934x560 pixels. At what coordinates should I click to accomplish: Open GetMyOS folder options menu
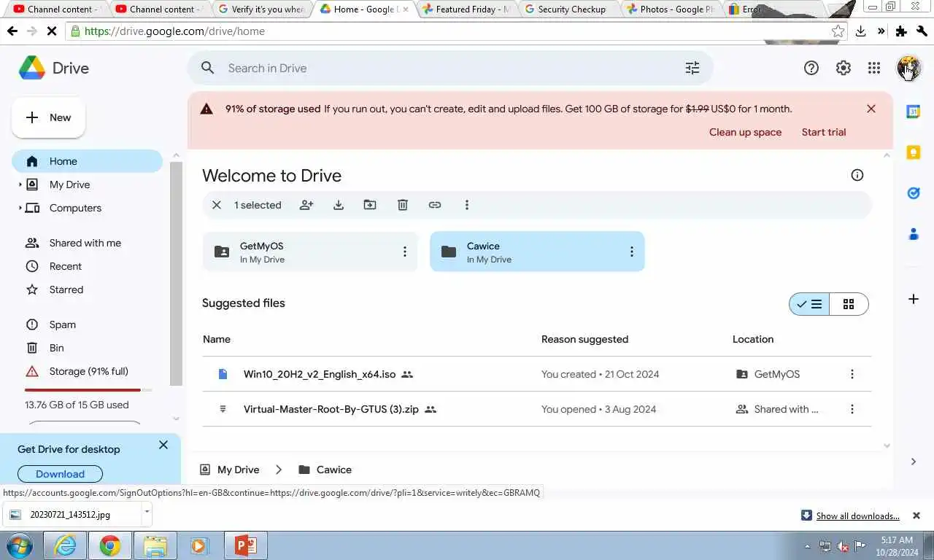(405, 252)
